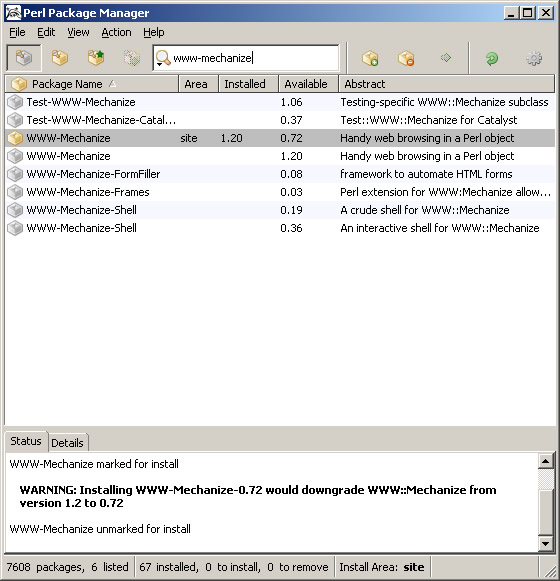
Task: Click the Refresh/sync green icon
Action: (x=492, y=58)
